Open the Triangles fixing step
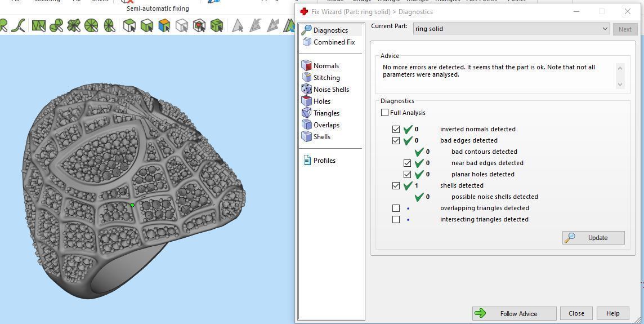 [320, 113]
